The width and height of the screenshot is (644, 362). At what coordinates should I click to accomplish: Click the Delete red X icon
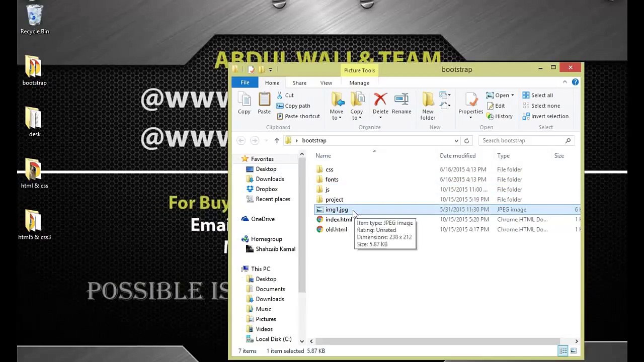click(x=380, y=100)
